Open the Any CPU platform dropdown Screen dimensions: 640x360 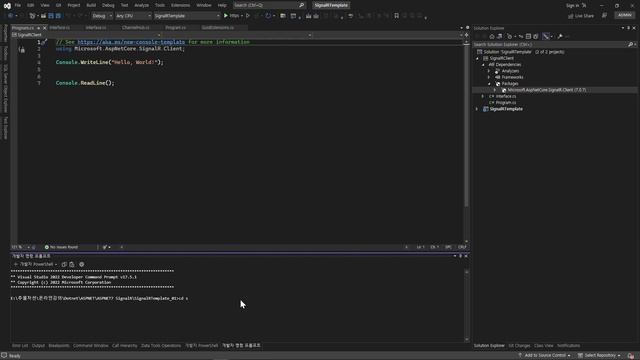click(133, 16)
